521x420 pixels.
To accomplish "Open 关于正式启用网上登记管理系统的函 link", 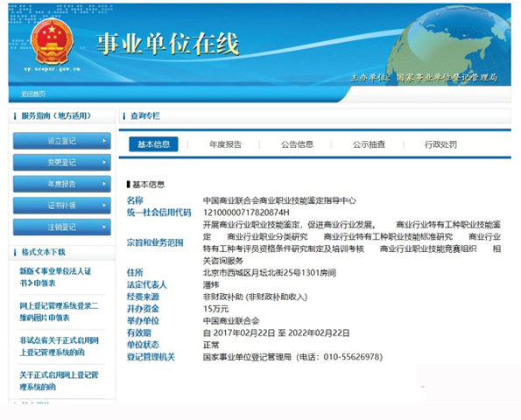I will (x=59, y=381).
